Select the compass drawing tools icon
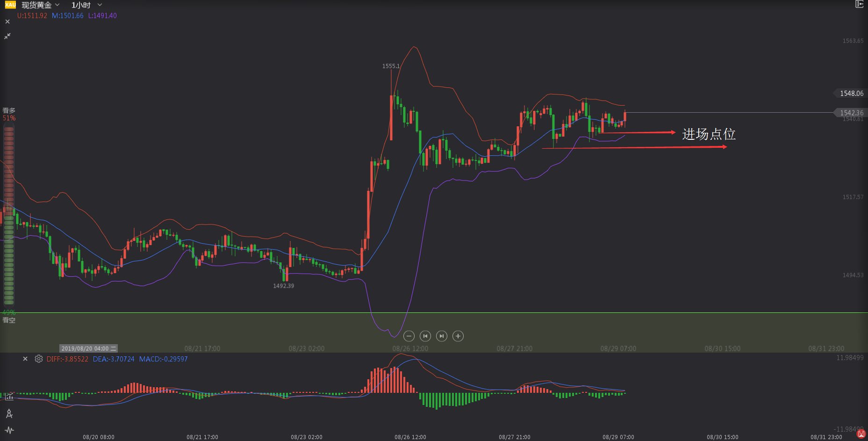868x441 pixels. (x=9, y=413)
